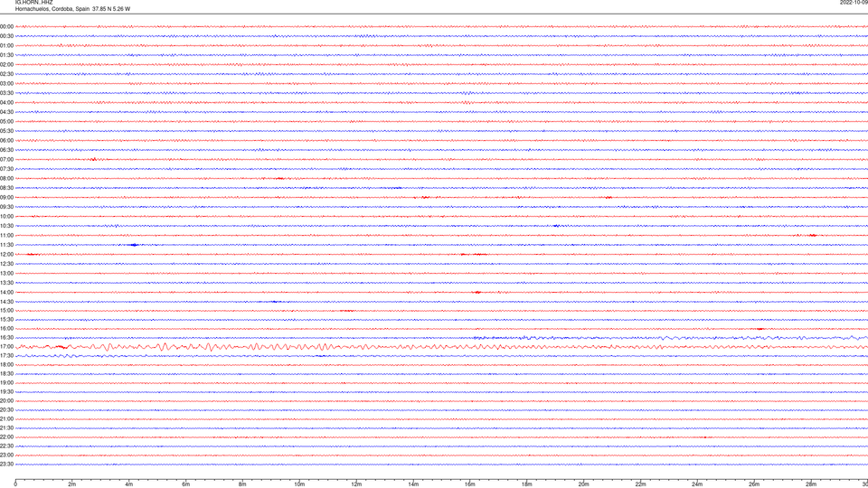Click the 08:30 time label
The height and width of the screenshot is (488, 868).
6,188
